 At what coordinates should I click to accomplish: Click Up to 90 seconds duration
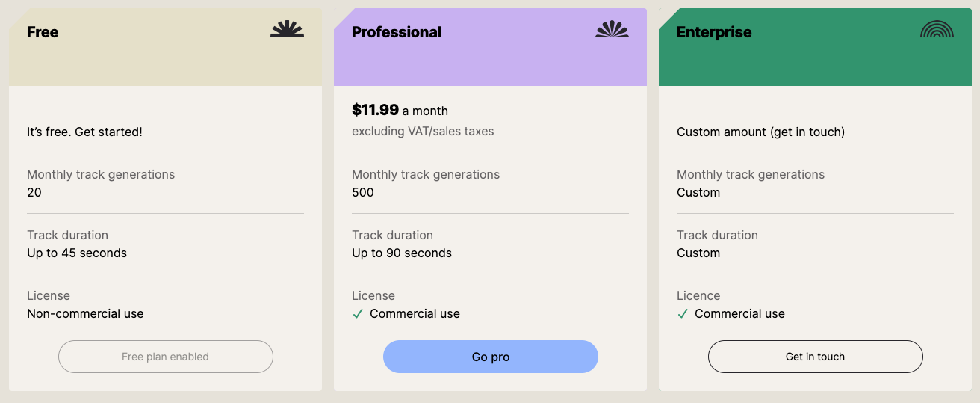402,253
